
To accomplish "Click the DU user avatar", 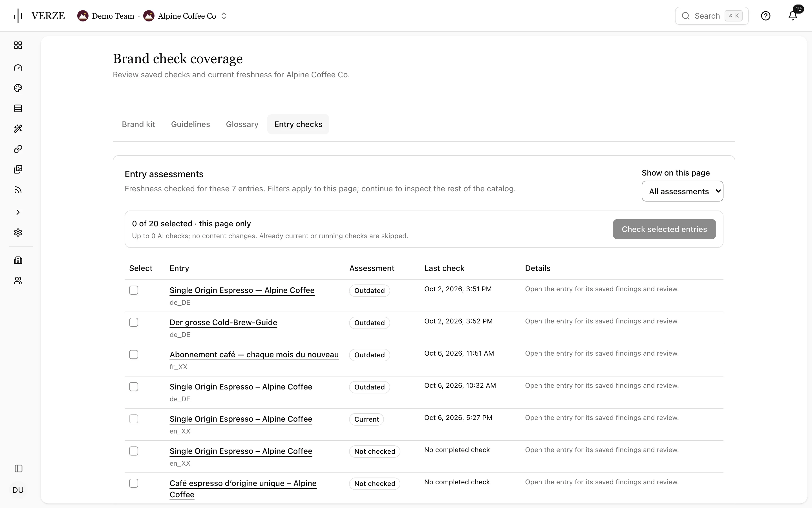I will click(x=18, y=490).
